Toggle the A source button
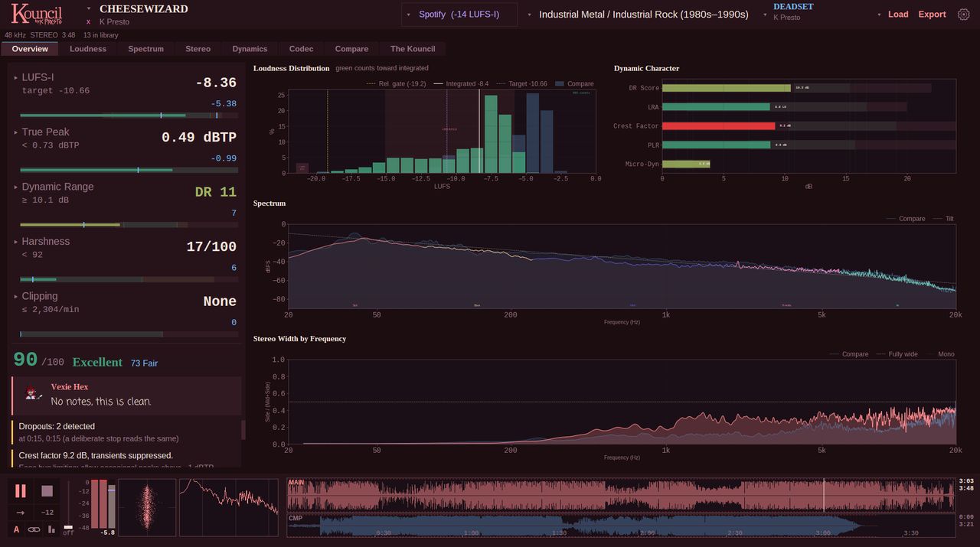The width and height of the screenshot is (980, 547). pos(17,529)
